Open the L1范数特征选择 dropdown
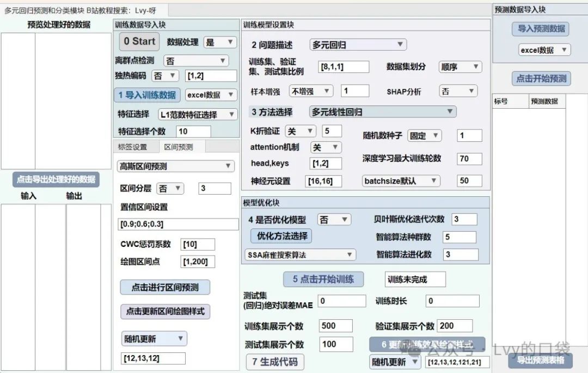The image size is (588, 373). tap(197, 114)
